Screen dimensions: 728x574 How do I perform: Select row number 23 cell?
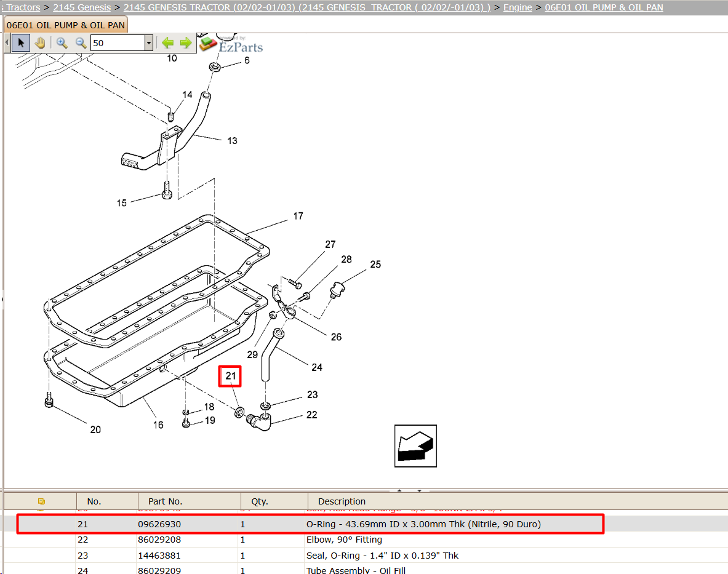pos(82,556)
